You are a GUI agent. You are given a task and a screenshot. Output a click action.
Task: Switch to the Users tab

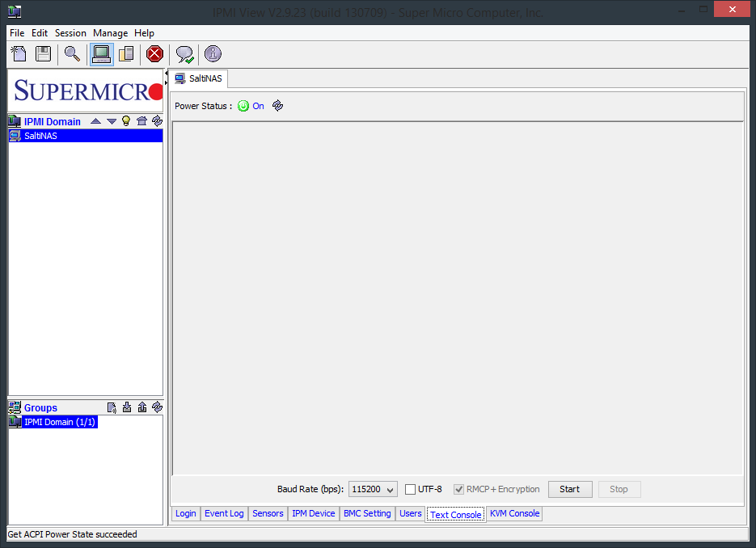point(410,513)
